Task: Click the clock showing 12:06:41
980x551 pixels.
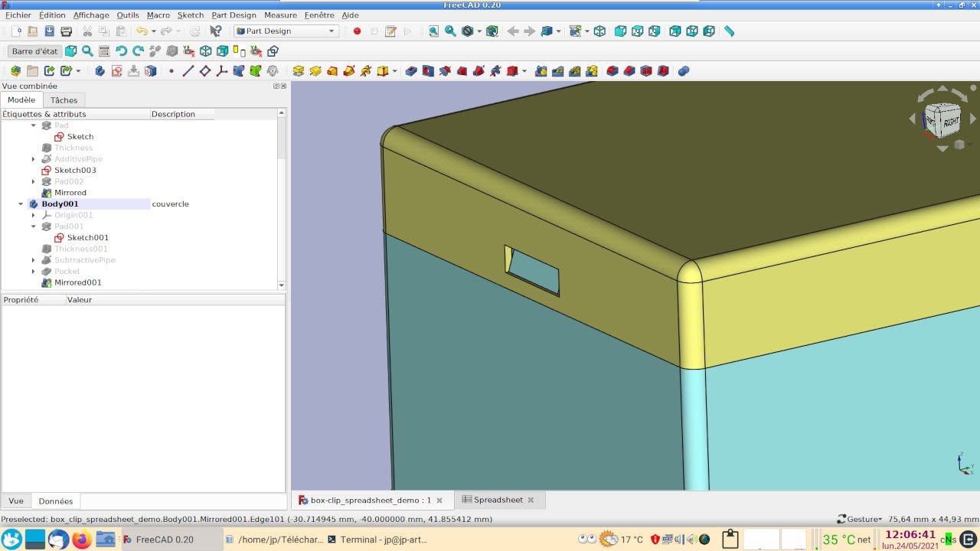Action: pos(910,534)
